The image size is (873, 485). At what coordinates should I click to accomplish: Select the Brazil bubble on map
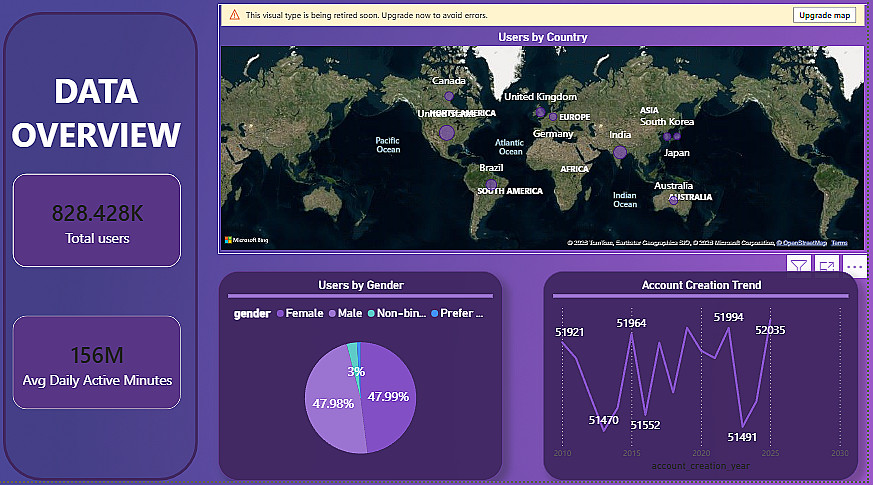[491, 184]
